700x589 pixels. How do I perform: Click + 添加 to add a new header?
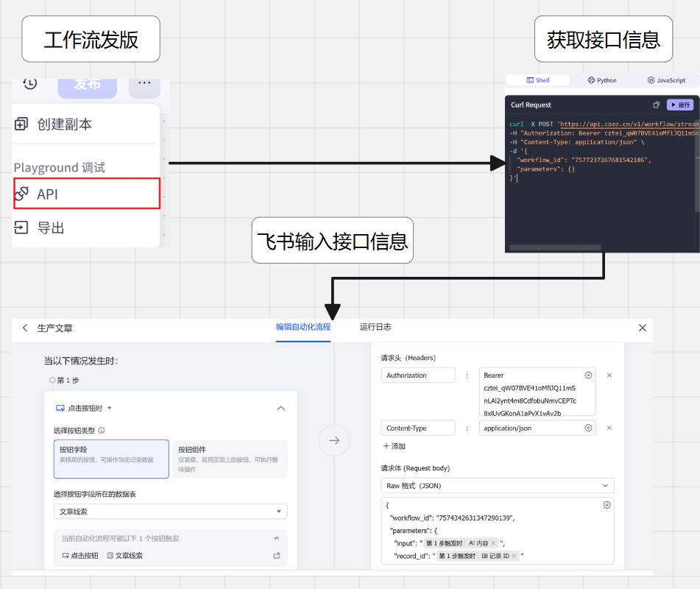tap(395, 445)
